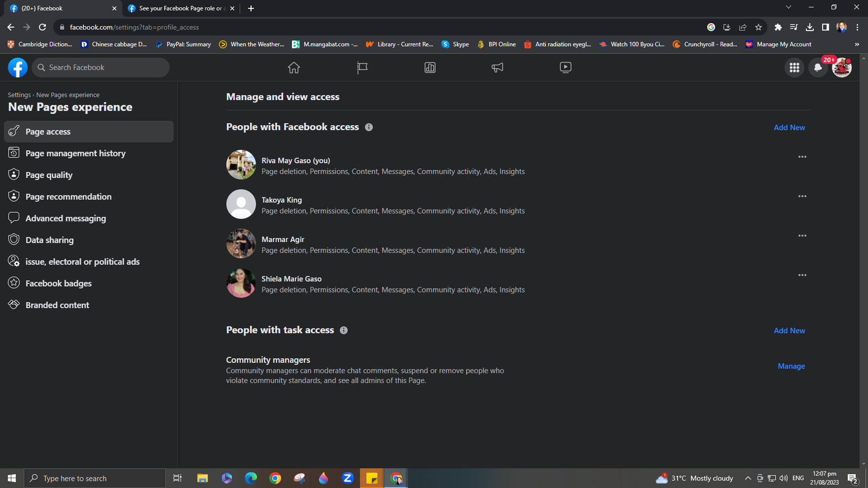Show hidden system tray icons
Image resolution: width=868 pixels, height=488 pixels.
coord(748,478)
